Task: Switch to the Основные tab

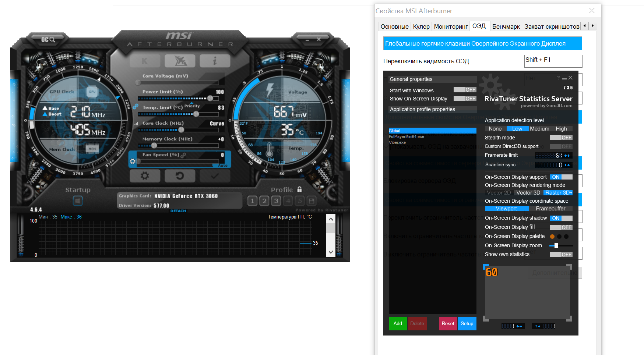Action: coord(395,26)
